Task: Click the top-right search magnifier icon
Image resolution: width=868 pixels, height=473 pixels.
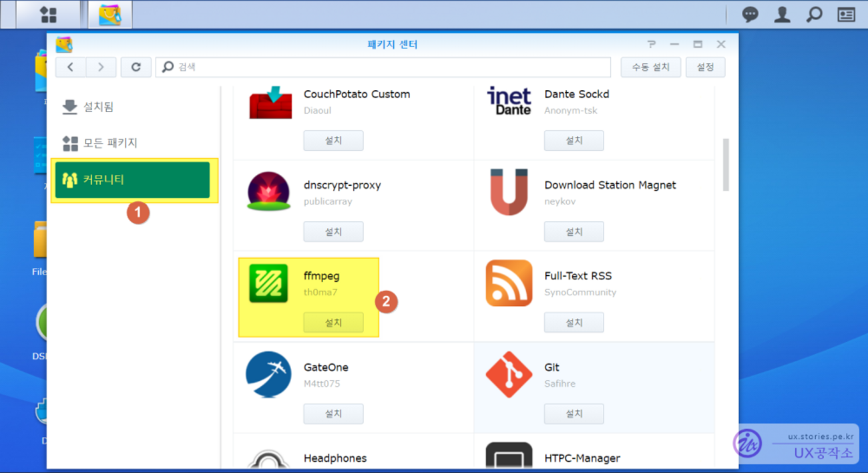Action: click(815, 15)
